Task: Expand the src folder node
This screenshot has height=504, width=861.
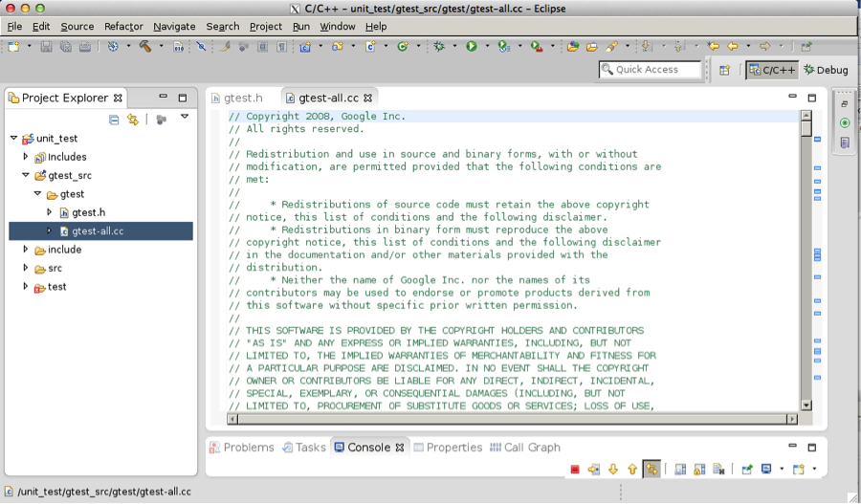Action: 25,268
